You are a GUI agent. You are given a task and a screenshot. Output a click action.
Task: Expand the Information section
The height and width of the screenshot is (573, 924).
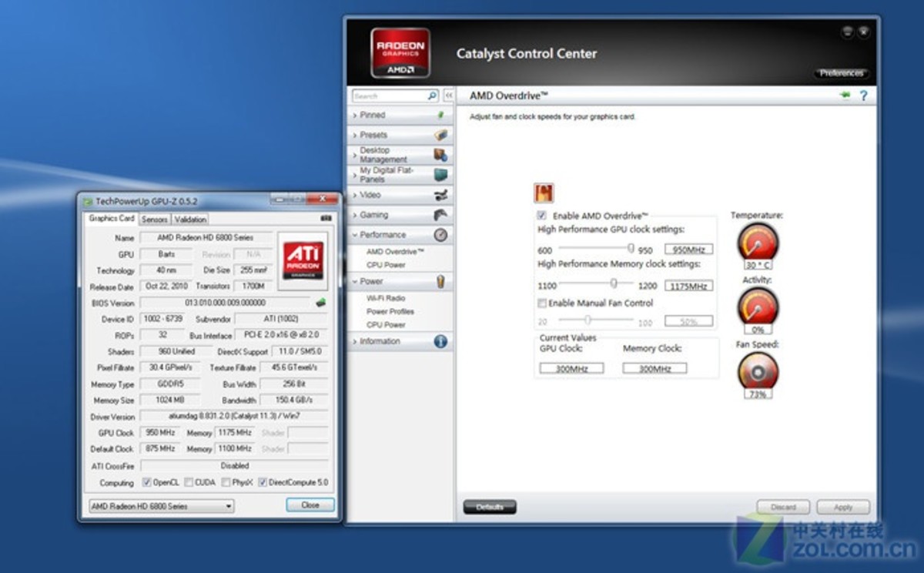tap(400, 341)
